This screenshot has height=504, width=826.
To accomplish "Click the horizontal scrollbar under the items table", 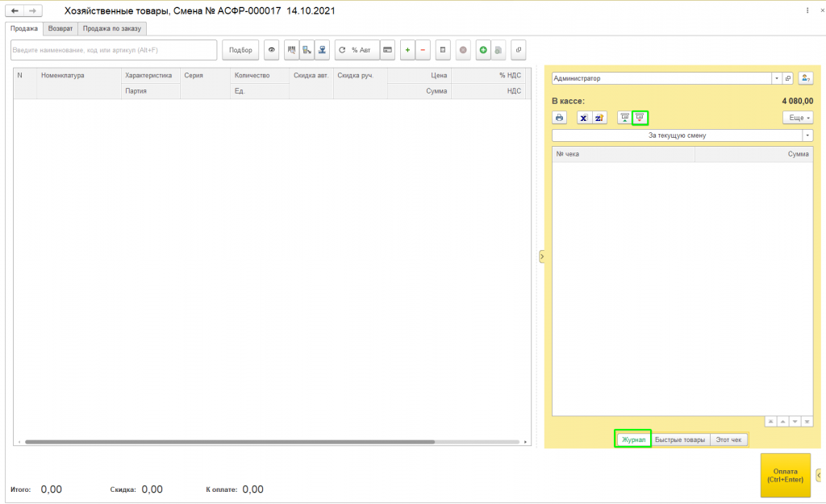I will [x=230, y=442].
